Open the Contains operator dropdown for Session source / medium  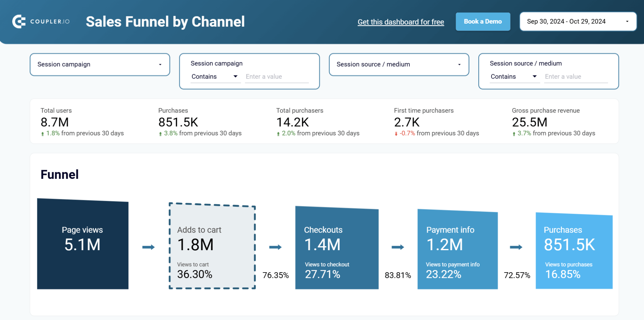tap(534, 76)
